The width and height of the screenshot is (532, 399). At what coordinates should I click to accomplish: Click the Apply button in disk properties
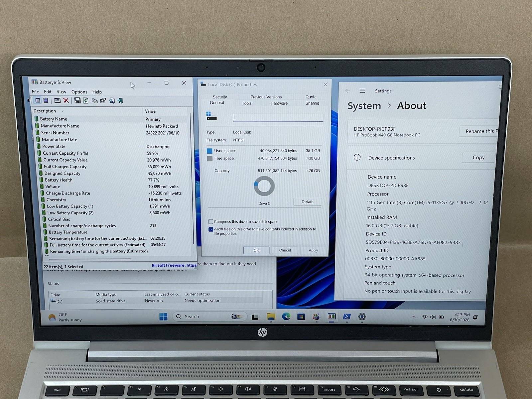(x=313, y=250)
